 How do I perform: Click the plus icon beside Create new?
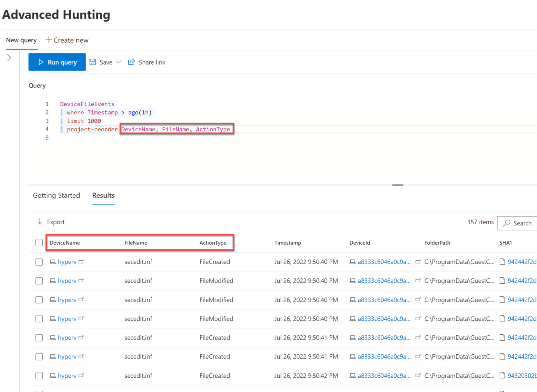tap(49, 40)
